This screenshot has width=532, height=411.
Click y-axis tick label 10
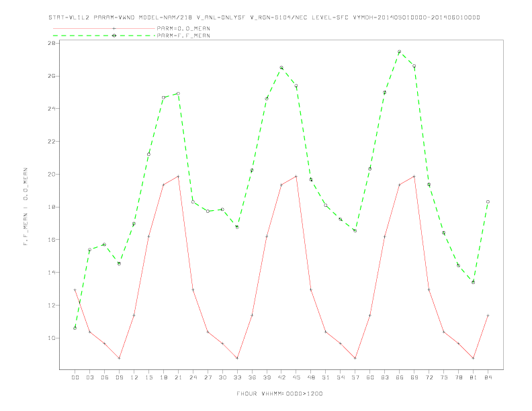click(52, 338)
